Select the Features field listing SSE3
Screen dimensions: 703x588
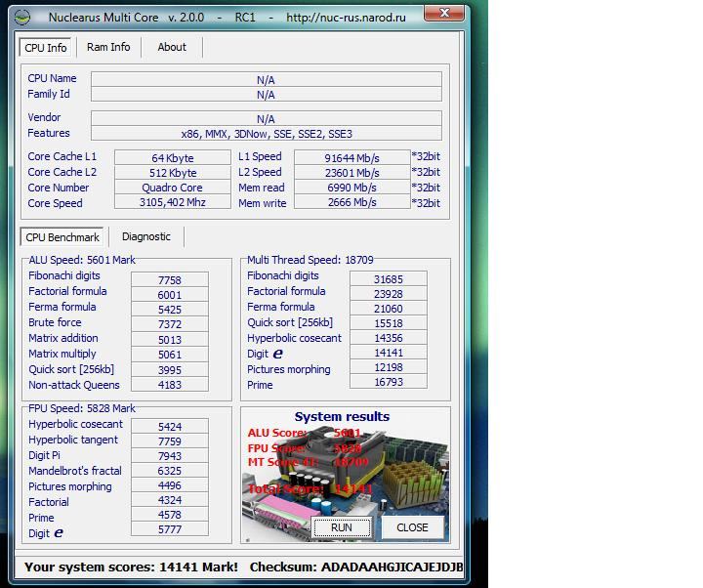coord(267,133)
